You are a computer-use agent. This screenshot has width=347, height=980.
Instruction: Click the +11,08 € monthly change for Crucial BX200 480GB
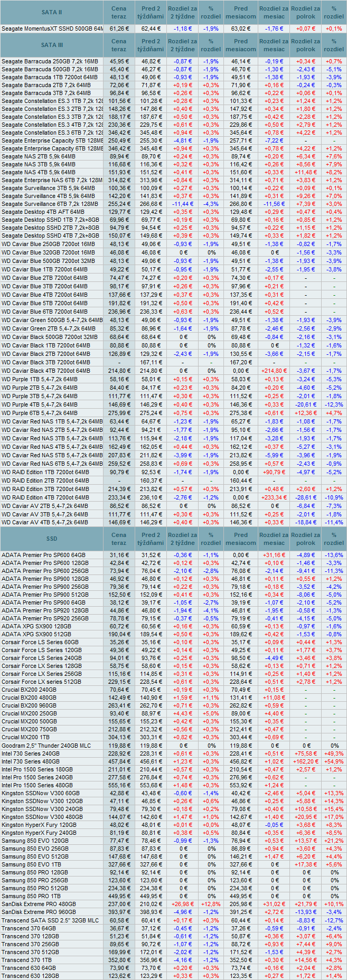point(274,698)
